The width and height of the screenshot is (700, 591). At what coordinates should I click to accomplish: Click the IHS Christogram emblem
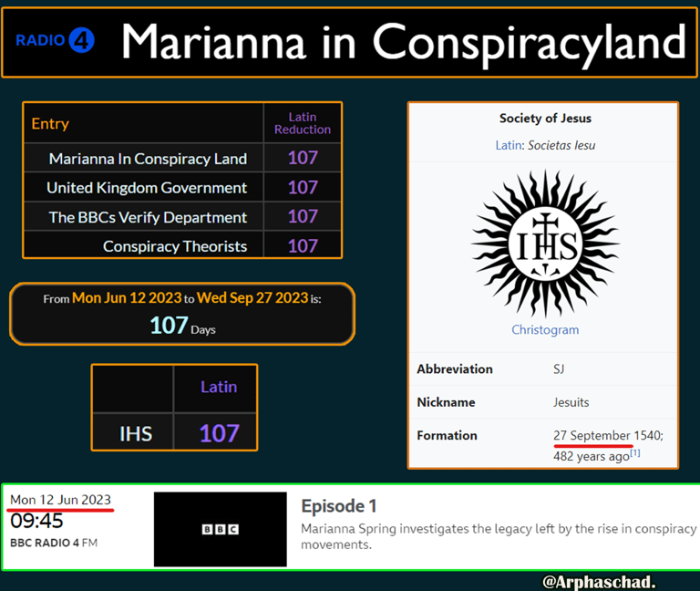click(545, 244)
